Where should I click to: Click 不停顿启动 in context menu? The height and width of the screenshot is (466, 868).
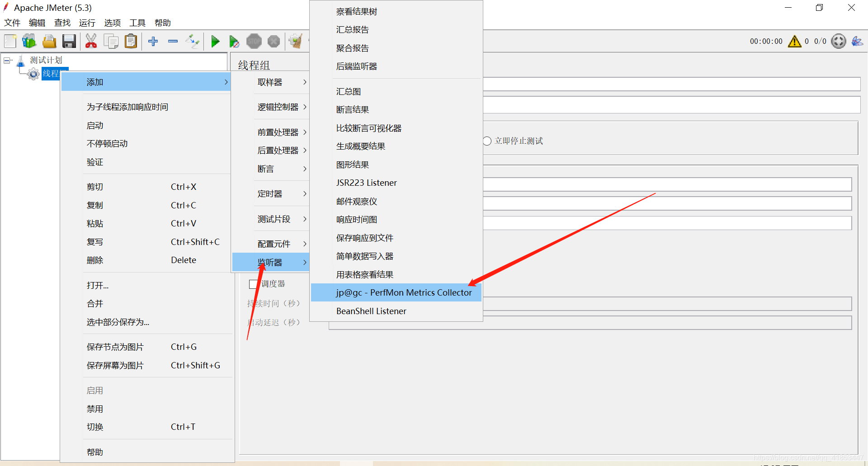click(146, 143)
